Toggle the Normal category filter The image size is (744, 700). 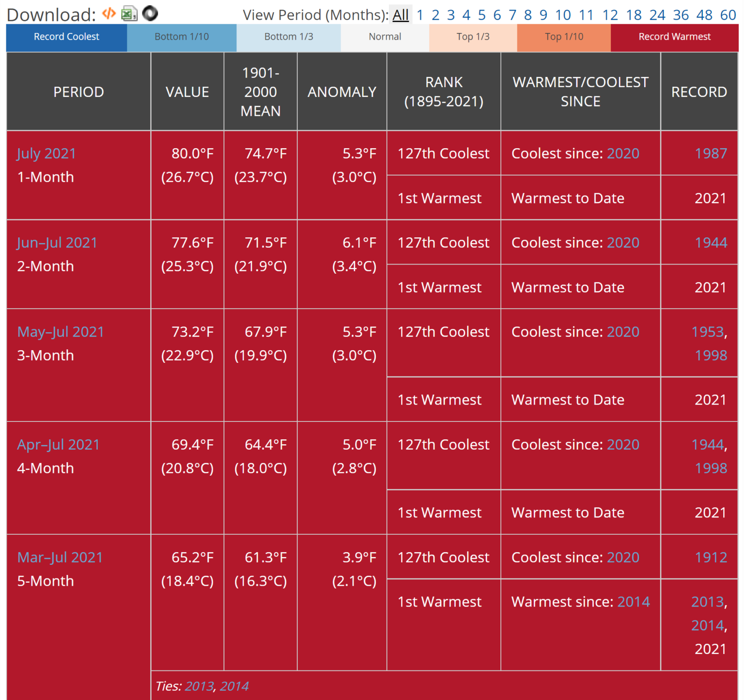(x=385, y=37)
